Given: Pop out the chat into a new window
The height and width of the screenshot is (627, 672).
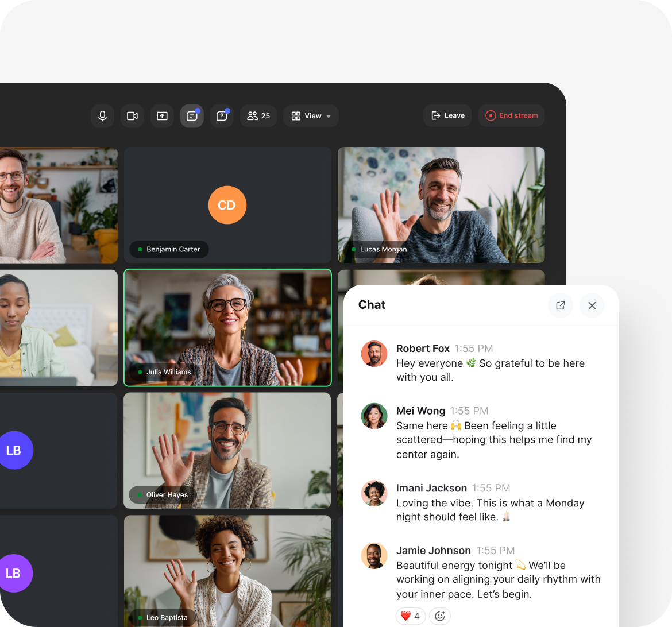Looking at the screenshot, I should [561, 305].
